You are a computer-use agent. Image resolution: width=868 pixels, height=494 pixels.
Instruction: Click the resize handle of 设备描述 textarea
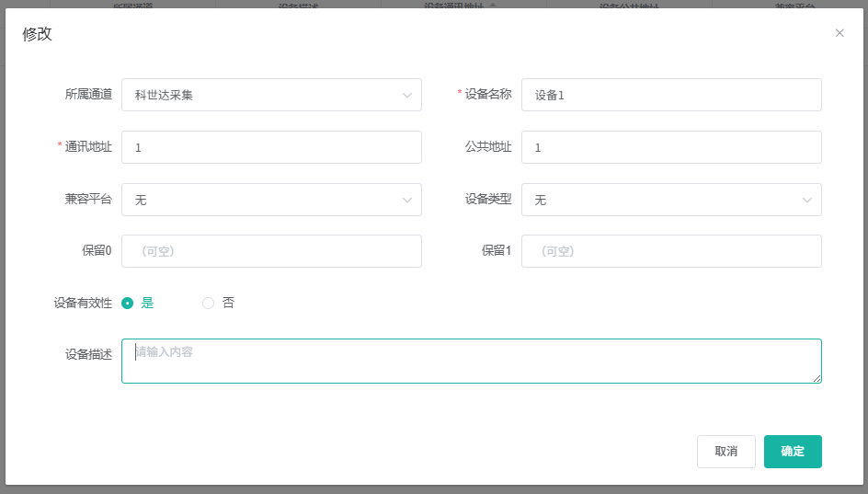tap(817, 378)
